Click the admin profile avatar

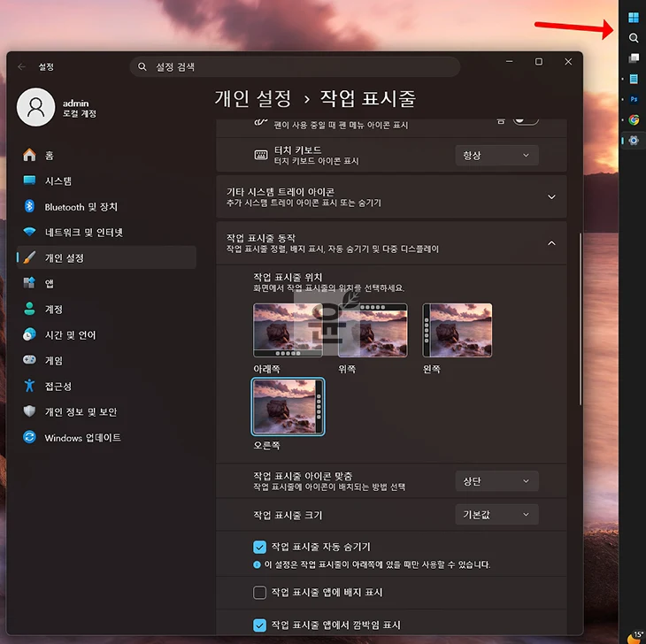(x=36, y=107)
